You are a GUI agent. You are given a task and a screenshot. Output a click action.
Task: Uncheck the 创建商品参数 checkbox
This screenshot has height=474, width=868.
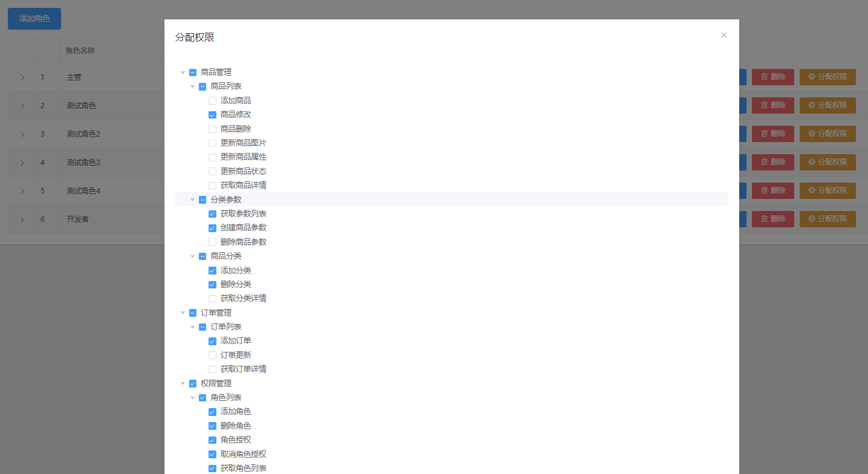point(212,228)
